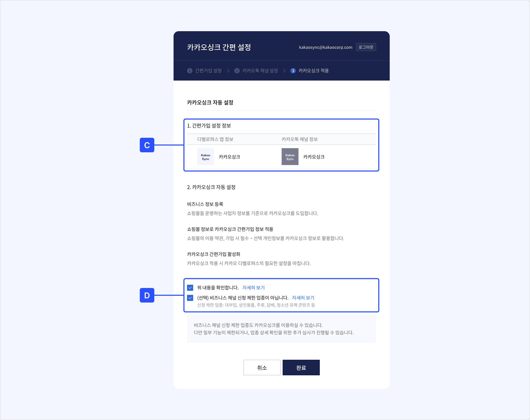The height and width of the screenshot is (420, 530).
Task: Click chevron arrow after 간편가입 설정
Action: pyautogui.click(x=228, y=71)
